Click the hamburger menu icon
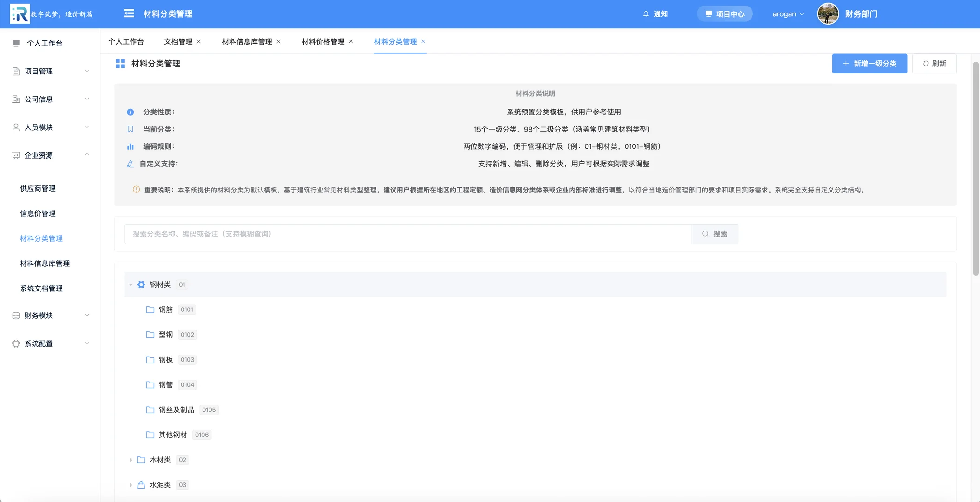This screenshot has width=980, height=502. click(x=129, y=13)
